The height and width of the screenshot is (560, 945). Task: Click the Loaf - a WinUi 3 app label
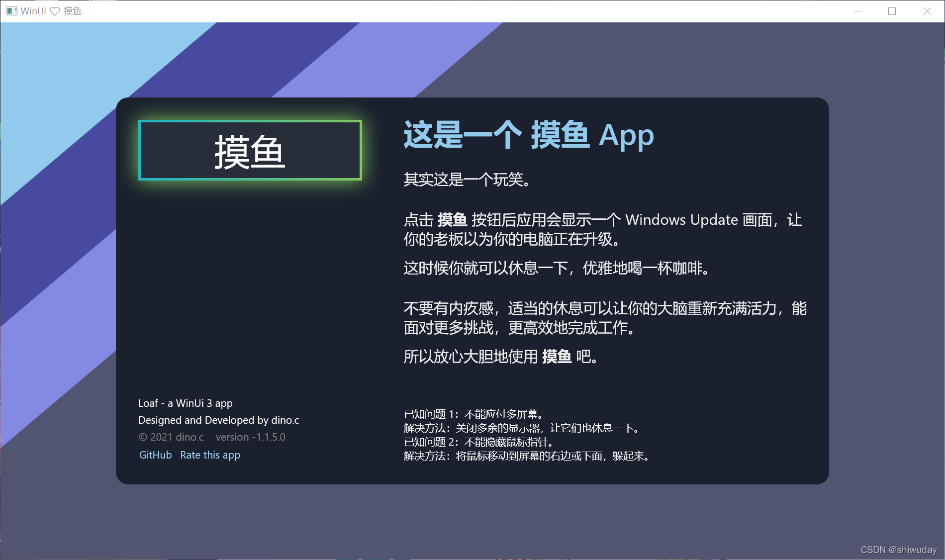point(186,403)
